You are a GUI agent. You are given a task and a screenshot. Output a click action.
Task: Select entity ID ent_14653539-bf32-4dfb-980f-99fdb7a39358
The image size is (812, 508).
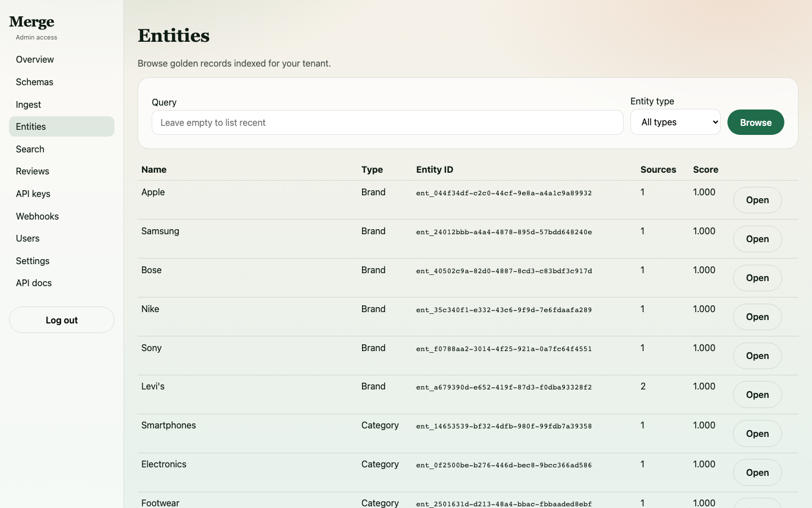pos(504,426)
